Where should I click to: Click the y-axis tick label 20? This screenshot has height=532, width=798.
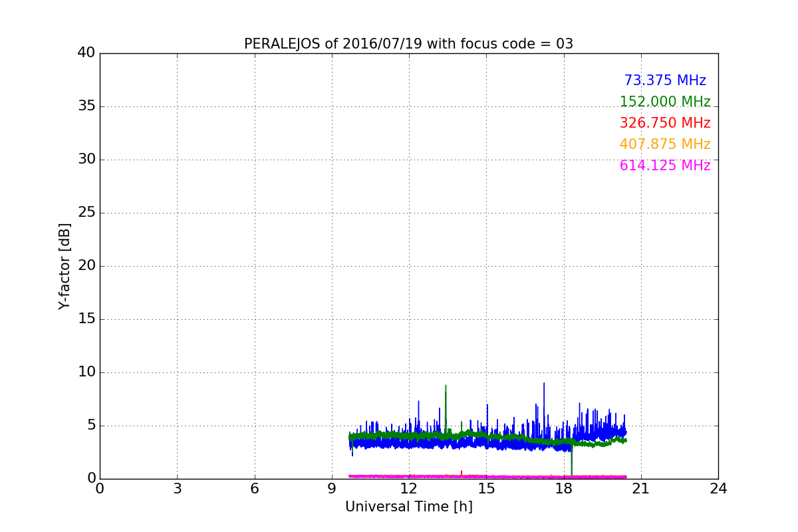point(86,266)
